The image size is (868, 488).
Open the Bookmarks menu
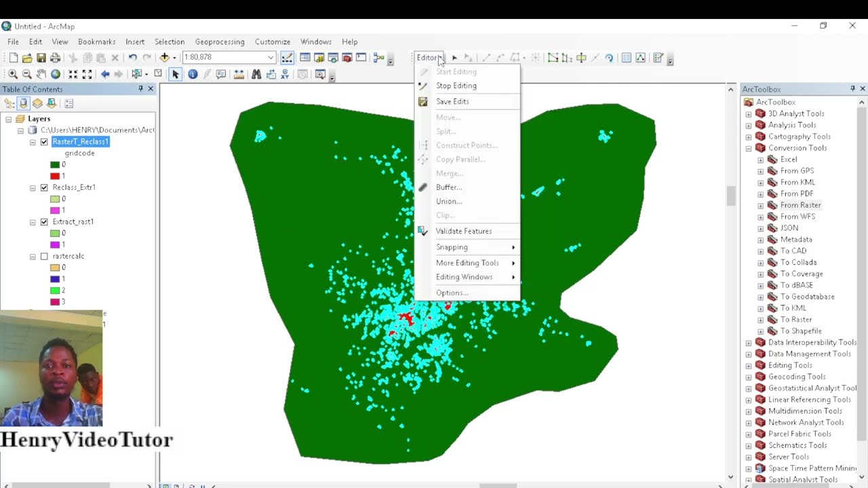(97, 42)
